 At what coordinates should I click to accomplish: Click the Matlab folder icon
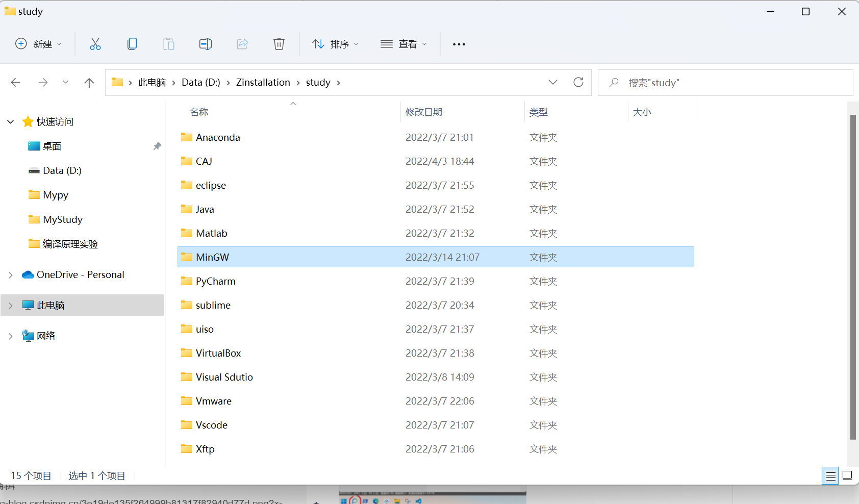(x=187, y=233)
